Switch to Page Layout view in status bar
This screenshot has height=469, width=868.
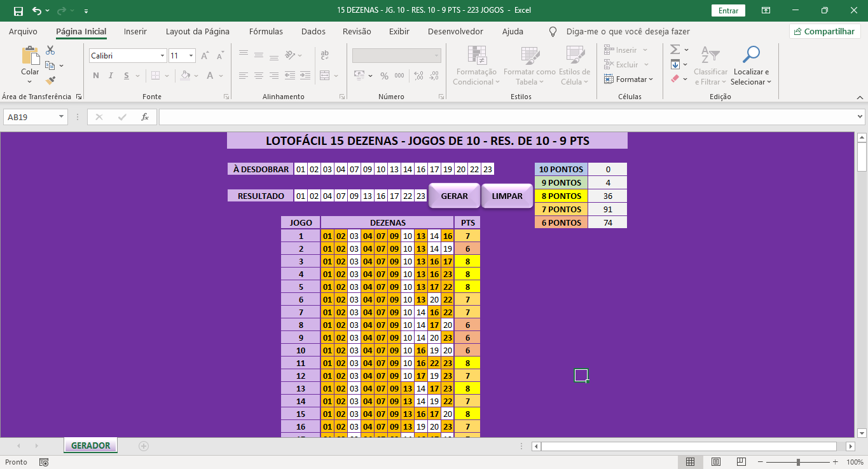click(x=716, y=462)
